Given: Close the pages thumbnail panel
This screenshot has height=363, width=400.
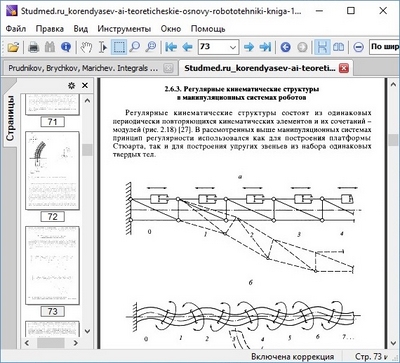Looking at the screenshot, I should 85,86.
